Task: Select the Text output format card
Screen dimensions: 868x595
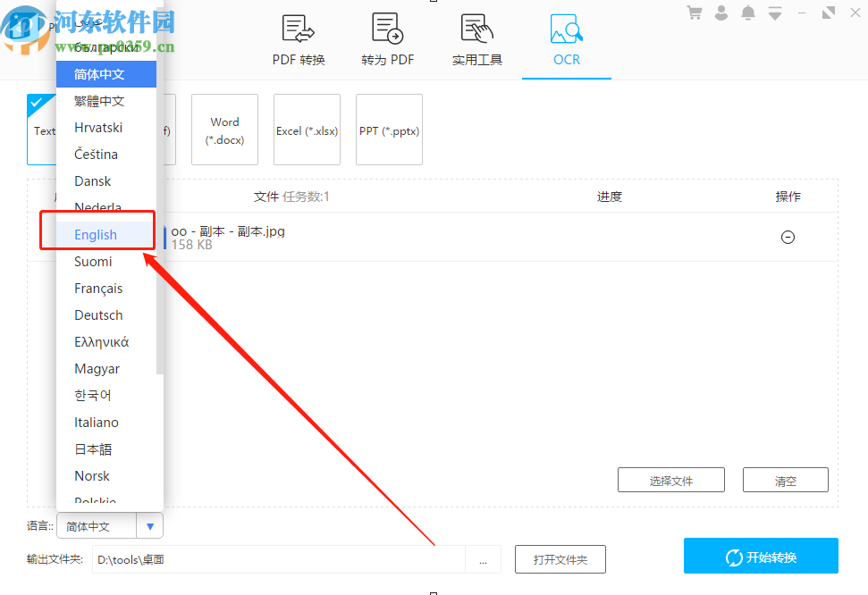Action: [x=43, y=130]
